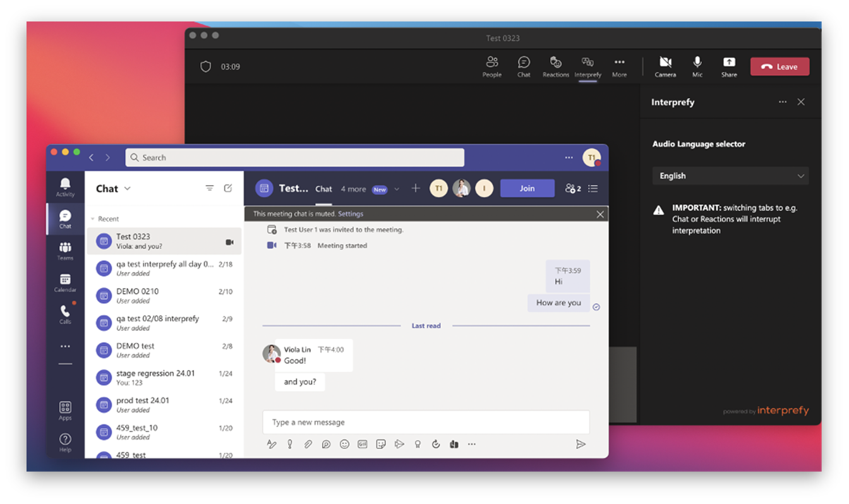Open Chat in meeting toolbar

pos(524,66)
